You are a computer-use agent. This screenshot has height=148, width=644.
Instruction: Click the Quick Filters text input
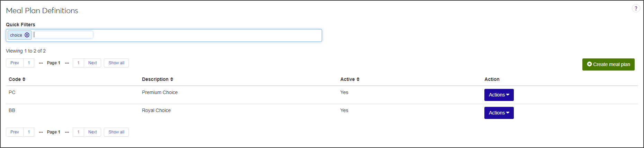(63, 35)
